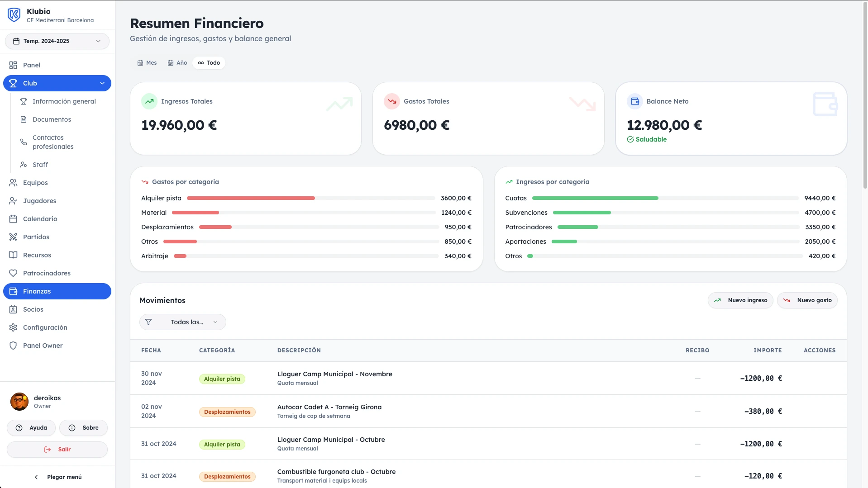This screenshot has height=488, width=868.
Task: Open the Configuración gear icon
Action: pos(14,327)
